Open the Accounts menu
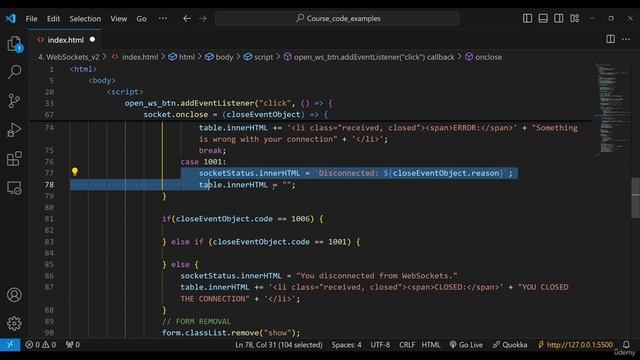The image size is (640, 360). (x=14, y=295)
